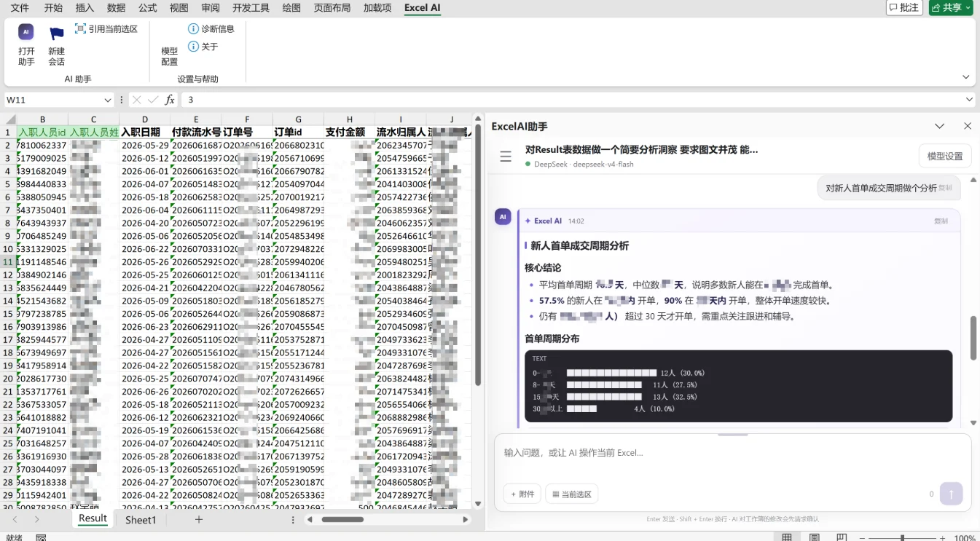This screenshot has height=541, width=980.
Task: Click the send arrow button in chat
Action: pyautogui.click(x=951, y=494)
